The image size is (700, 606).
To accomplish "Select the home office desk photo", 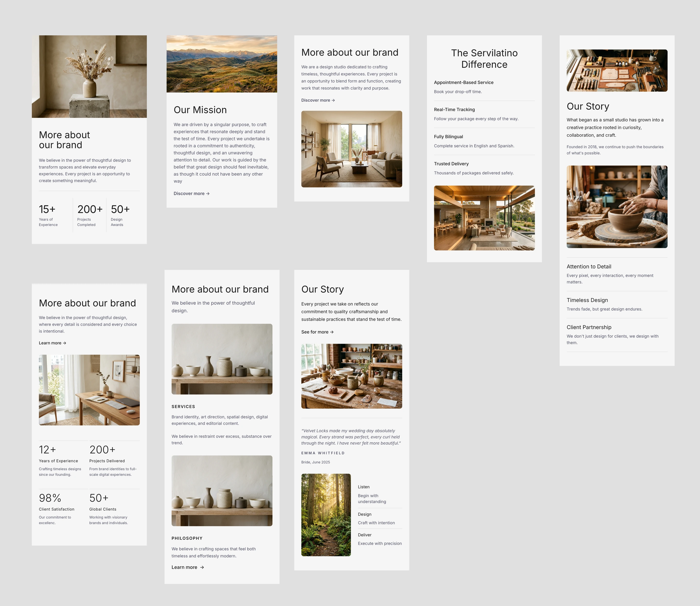I will click(89, 390).
